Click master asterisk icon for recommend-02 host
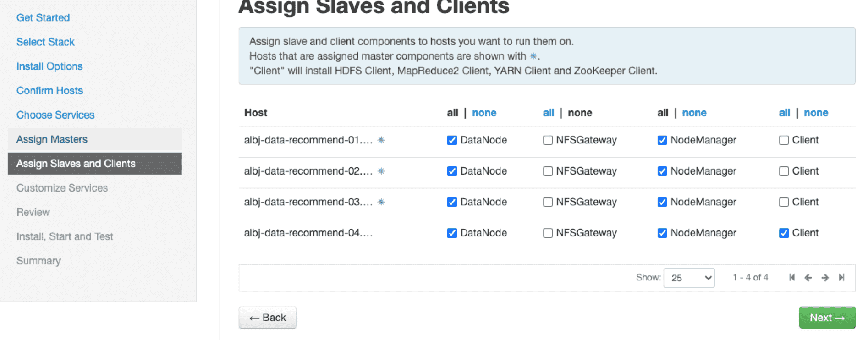Screen dimensions: 868x340 point(381,171)
